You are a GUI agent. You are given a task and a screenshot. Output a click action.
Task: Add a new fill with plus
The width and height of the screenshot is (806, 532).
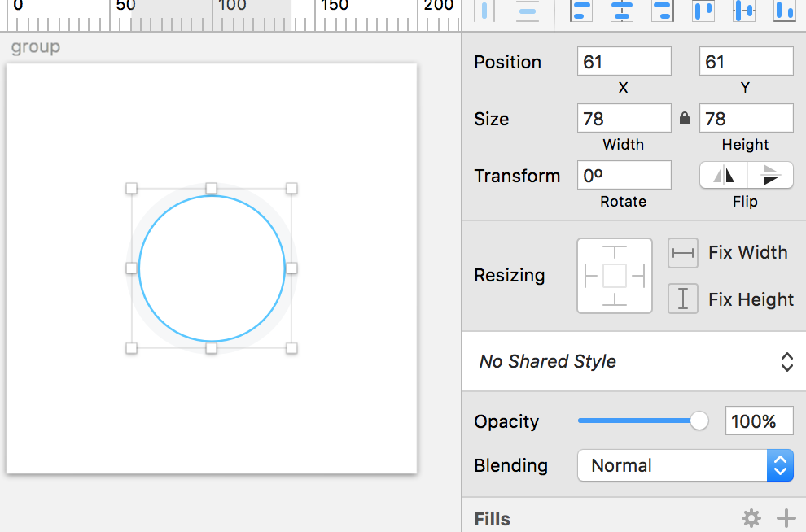pyautogui.click(x=786, y=518)
